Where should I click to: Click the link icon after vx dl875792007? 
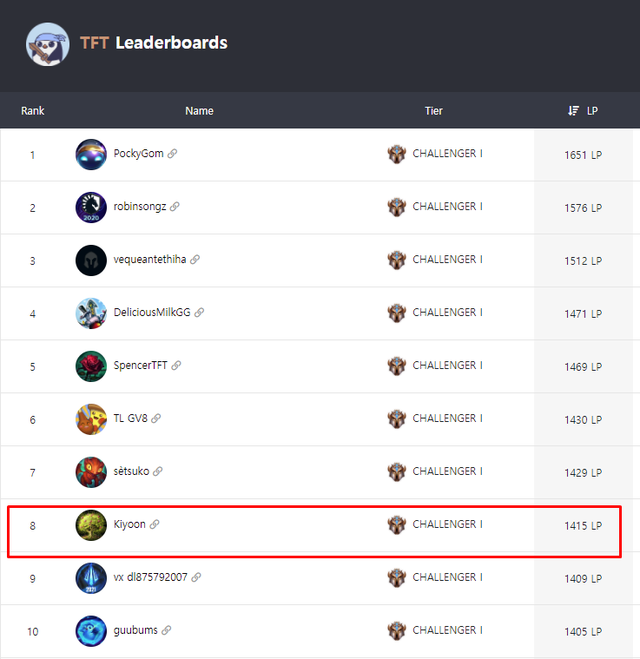(x=196, y=577)
